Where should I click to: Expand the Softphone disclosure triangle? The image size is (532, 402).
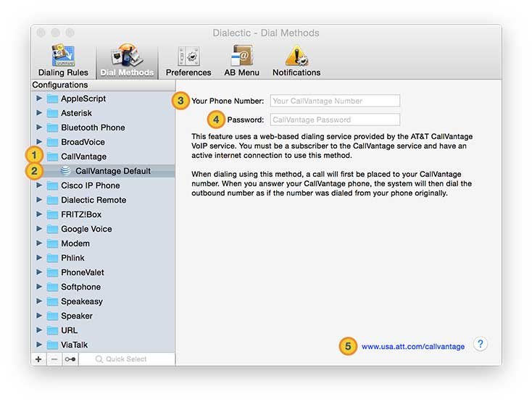click(x=39, y=286)
